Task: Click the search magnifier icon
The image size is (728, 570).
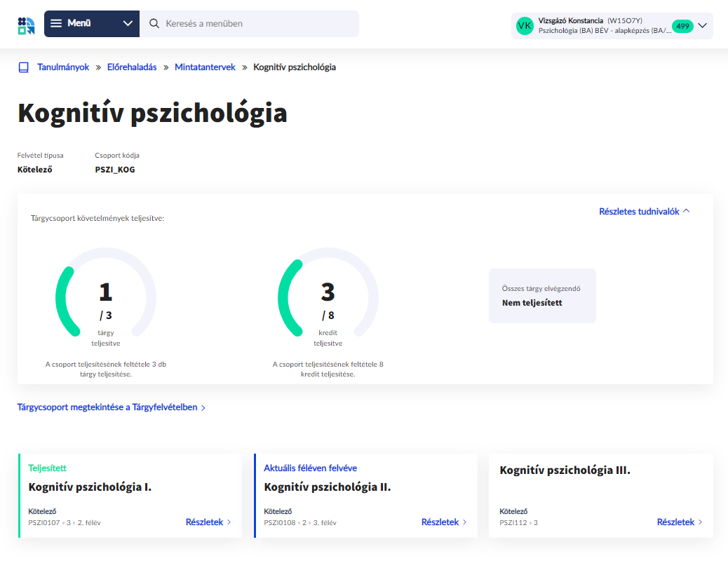Action: (x=154, y=24)
